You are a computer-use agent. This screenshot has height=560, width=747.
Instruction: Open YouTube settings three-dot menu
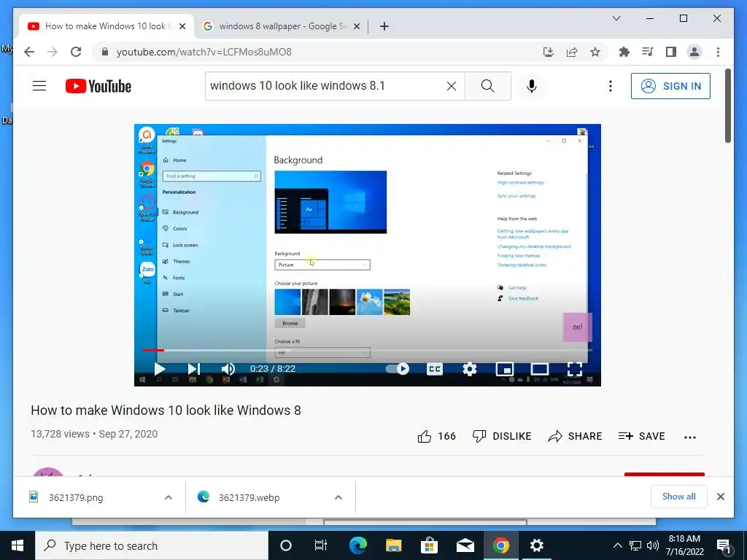coord(611,86)
